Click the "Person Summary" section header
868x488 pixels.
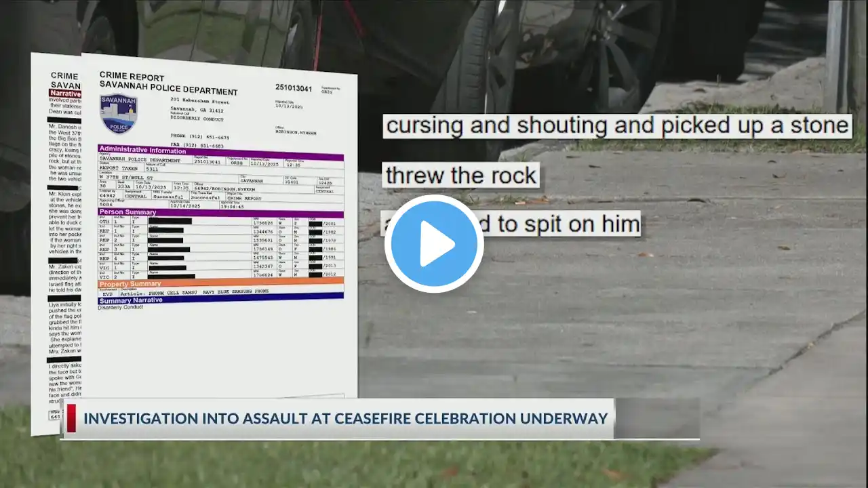pyautogui.click(x=221, y=213)
